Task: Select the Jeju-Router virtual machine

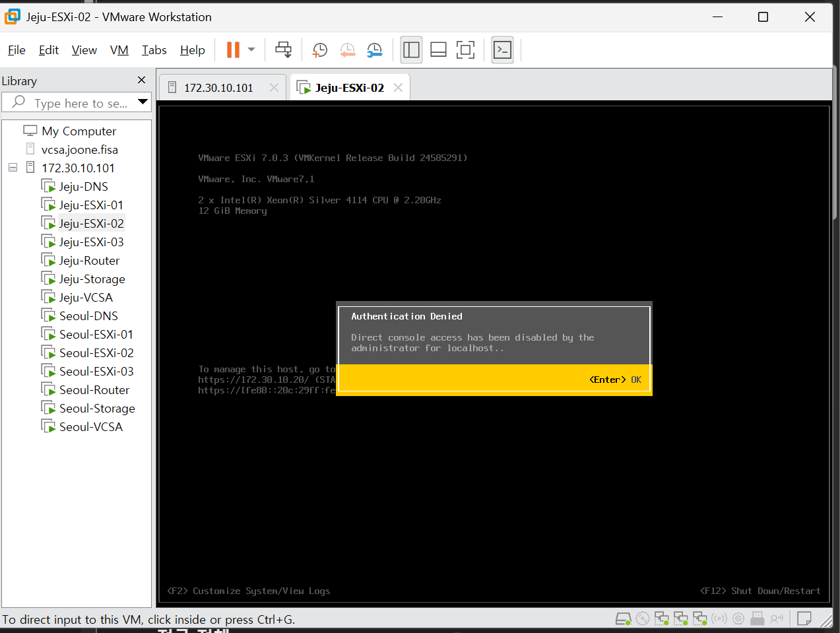Action: [89, 261]
